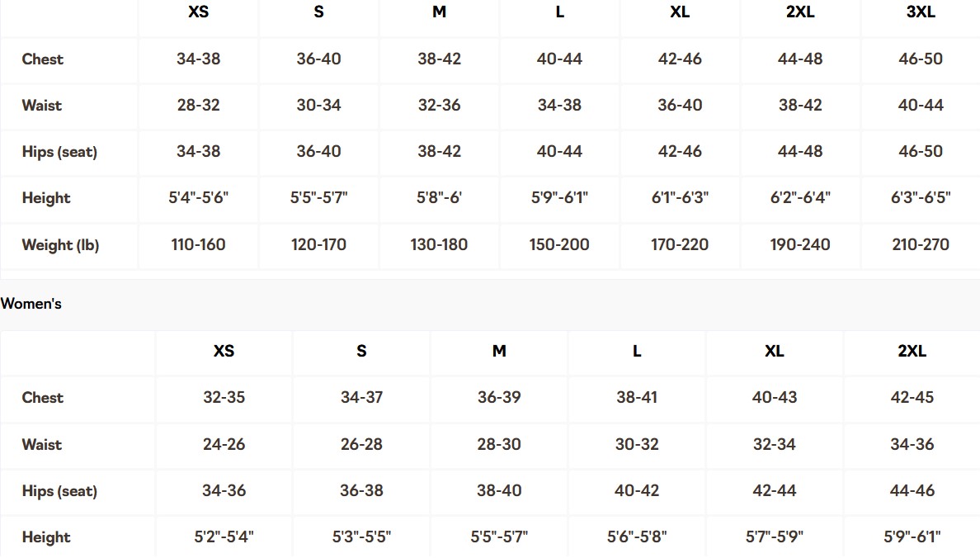Select the 5'4"-5'6" height cell
This screenshot has width=980, height=558.
(198, 198)
